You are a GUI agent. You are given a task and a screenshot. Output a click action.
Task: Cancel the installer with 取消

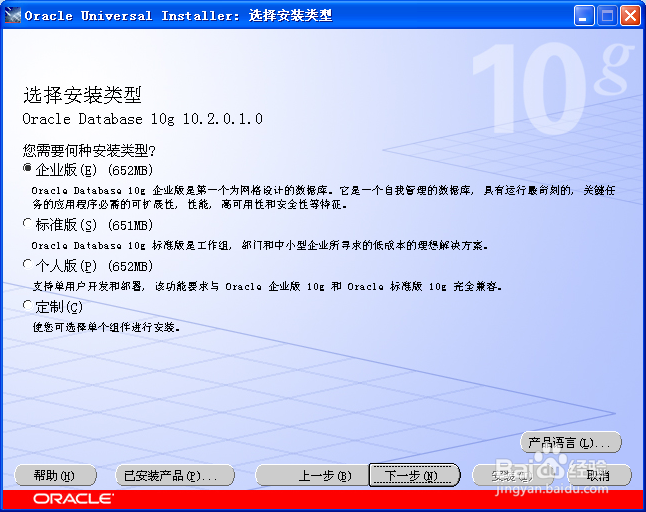click(x=599, y=475)
